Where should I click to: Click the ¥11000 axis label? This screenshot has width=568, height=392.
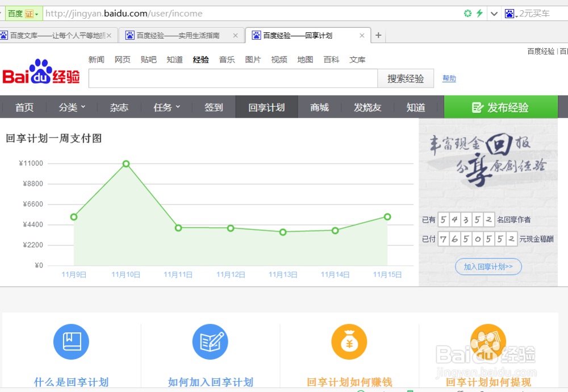point(31,164)
